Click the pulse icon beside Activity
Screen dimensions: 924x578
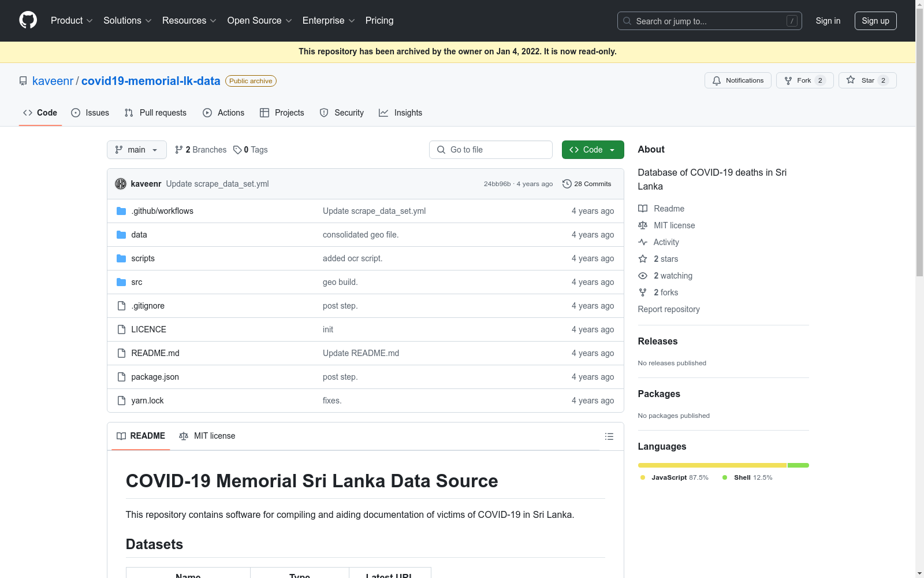click(x=643, y=242)
